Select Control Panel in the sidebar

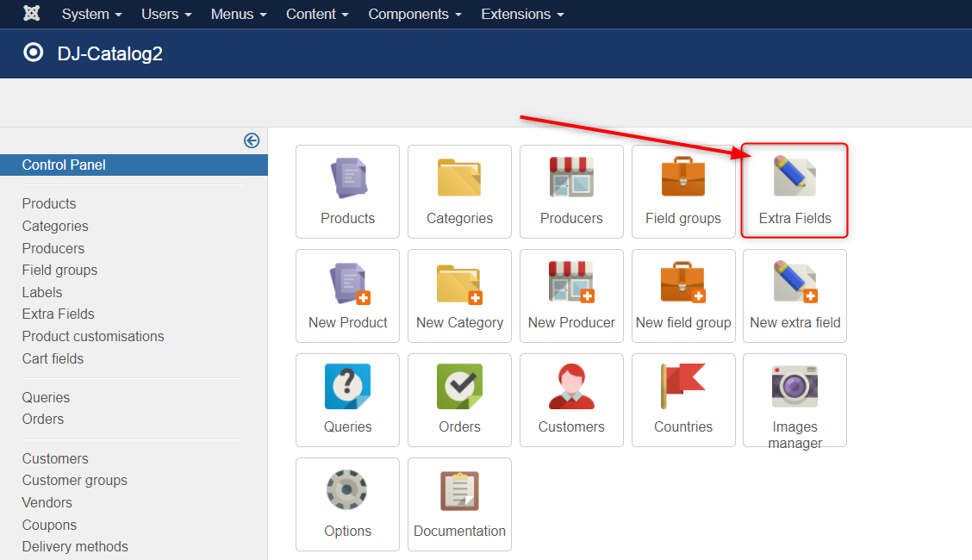click(134, 165)
